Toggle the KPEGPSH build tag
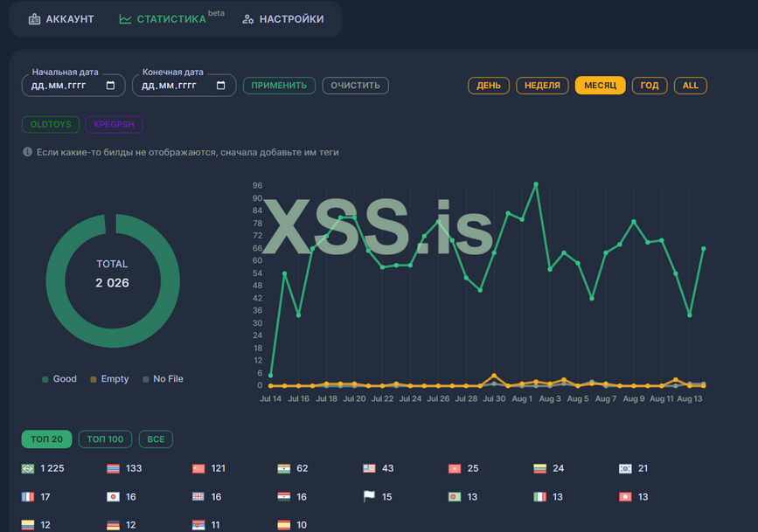The width and height of the screenshot is (758, 532). point(114,124)
